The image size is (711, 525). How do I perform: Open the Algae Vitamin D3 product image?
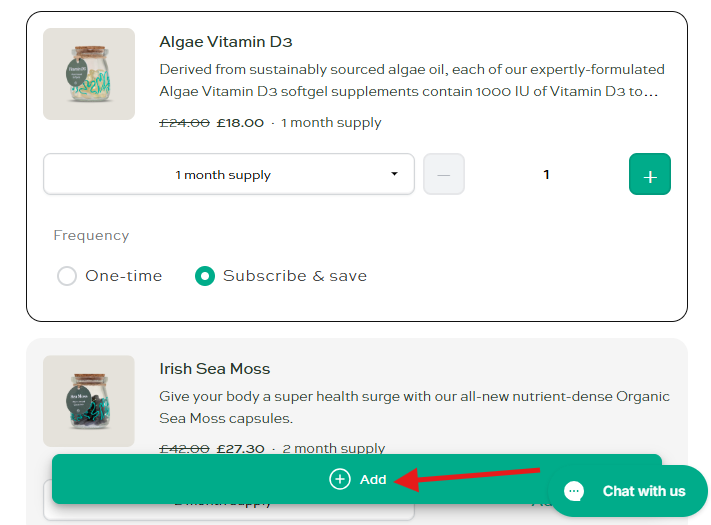click(89, 74)
